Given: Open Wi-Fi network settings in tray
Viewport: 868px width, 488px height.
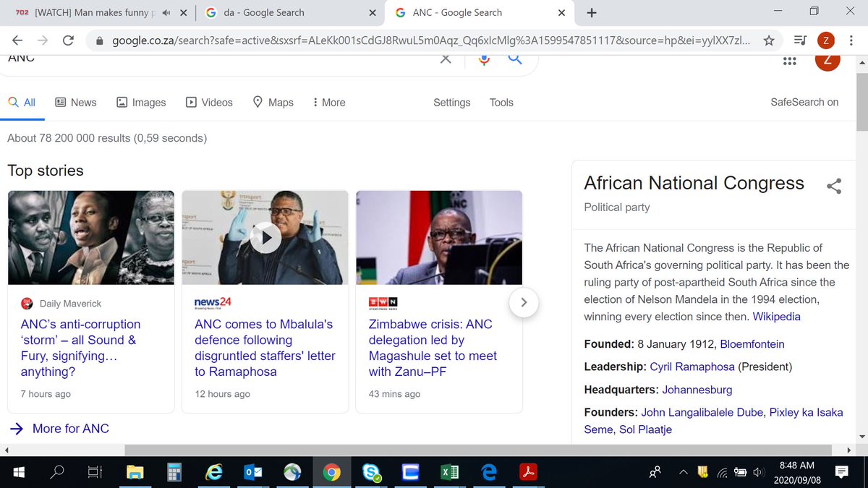Looking at the screenshot, I should click(x=723, y=472).
